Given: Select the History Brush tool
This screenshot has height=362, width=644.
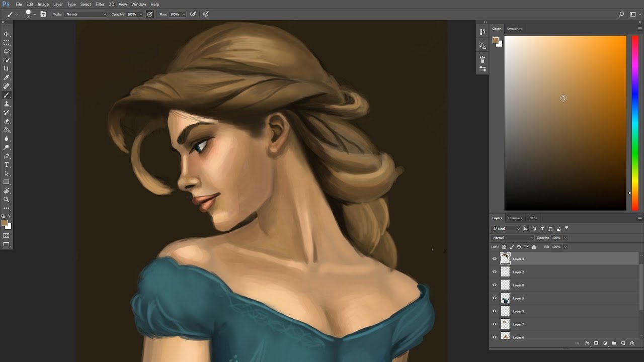Looking at the screenshot, I should tap(7, 113).
